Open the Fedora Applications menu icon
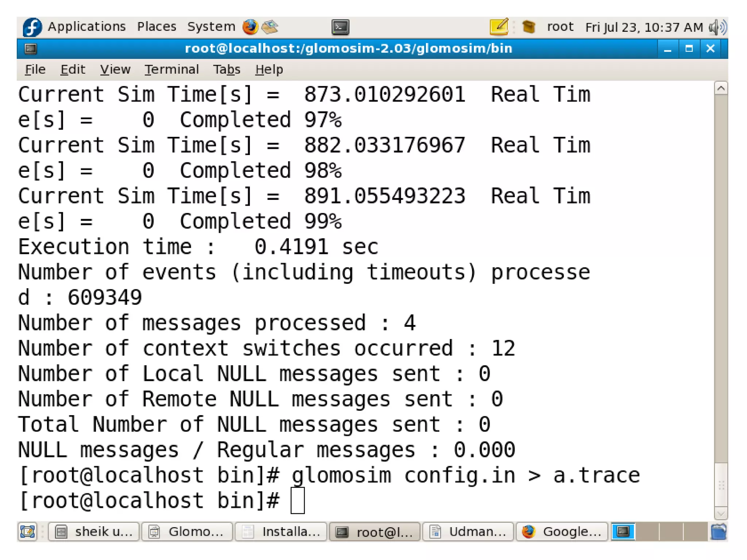The height and width of the screenshot is (560, 747). click(32, 27)
